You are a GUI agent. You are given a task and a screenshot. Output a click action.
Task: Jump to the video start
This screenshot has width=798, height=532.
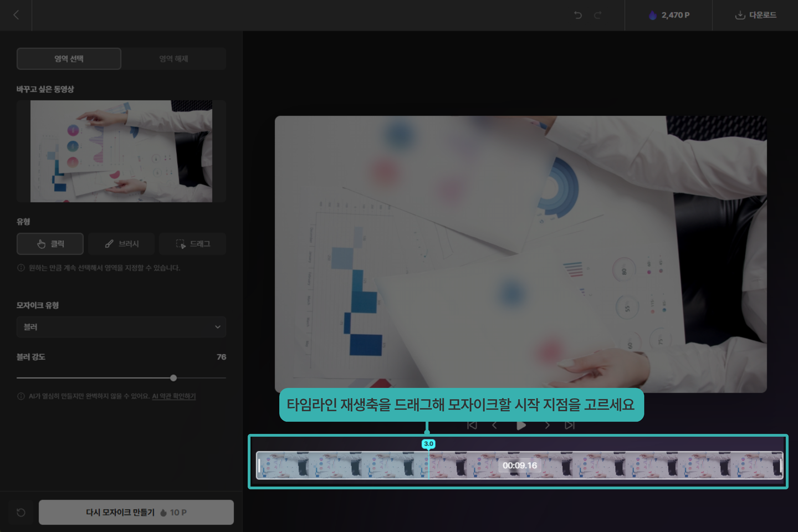pyautogui.click(x=472, y=426)
